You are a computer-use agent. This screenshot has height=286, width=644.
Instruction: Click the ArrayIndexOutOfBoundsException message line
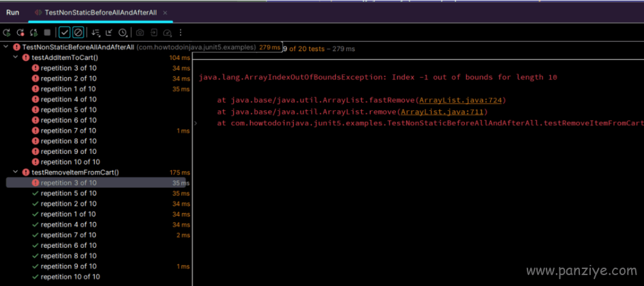(x=378, y=77)
